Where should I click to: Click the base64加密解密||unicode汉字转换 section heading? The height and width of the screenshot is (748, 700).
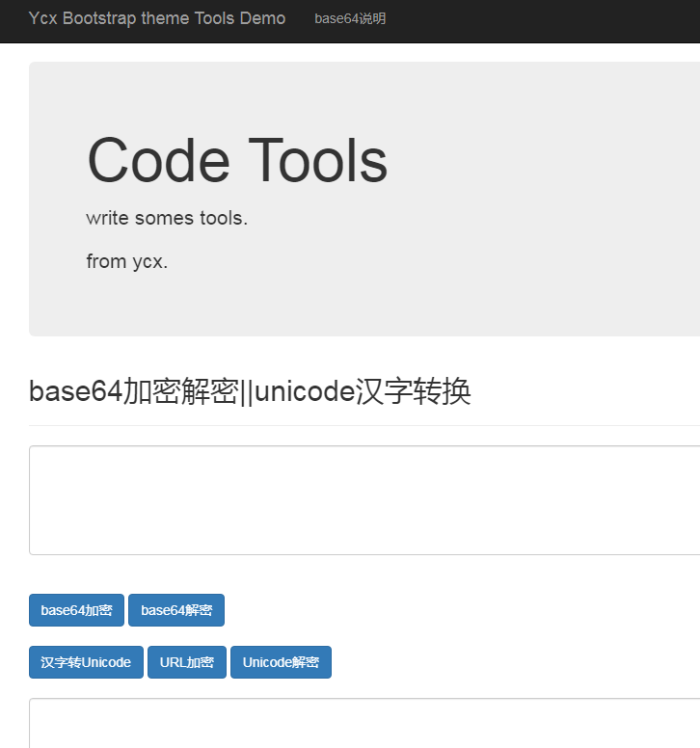pos(250,391)
